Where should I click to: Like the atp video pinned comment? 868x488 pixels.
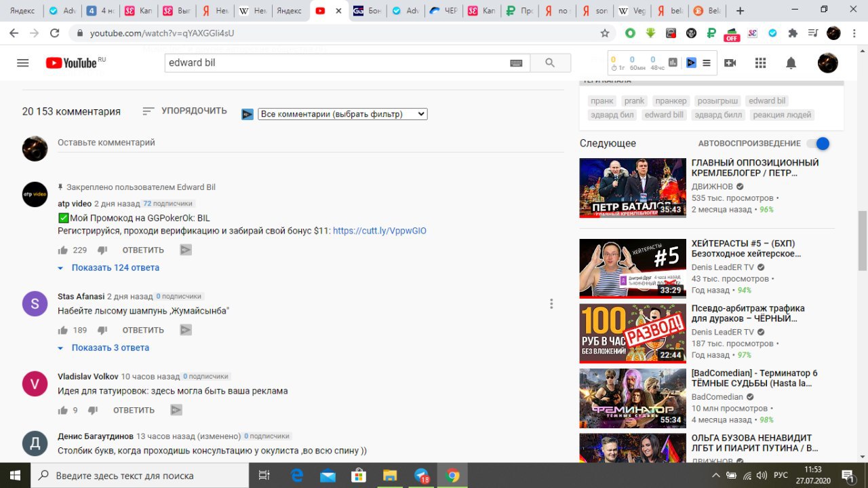coord(63,250)
